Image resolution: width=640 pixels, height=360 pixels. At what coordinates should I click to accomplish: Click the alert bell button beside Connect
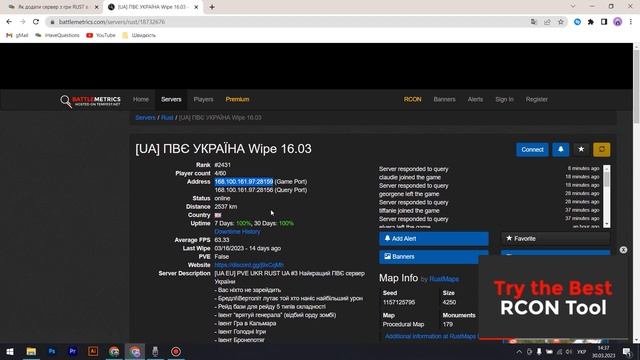point(560,150)
